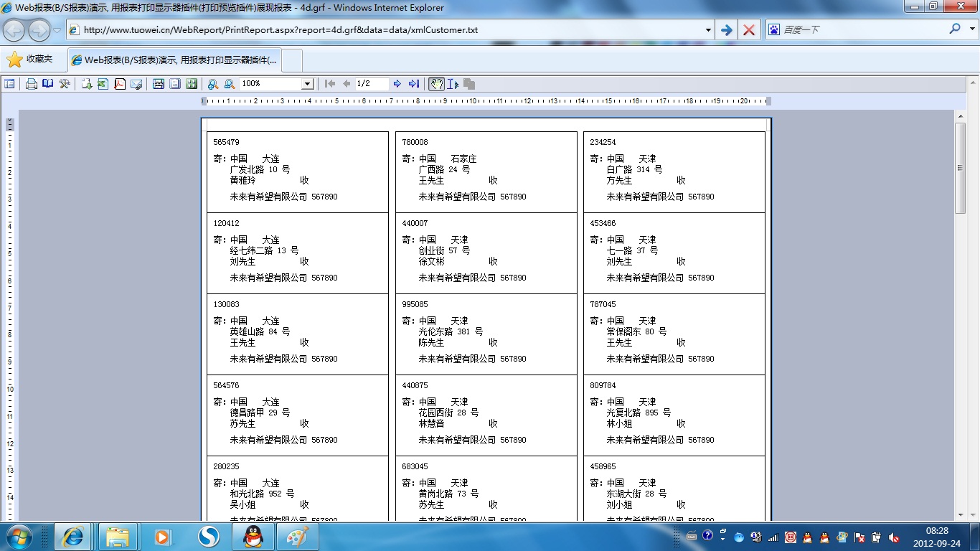
Task: Zoom in on the report preview
Action: coord(212,84)
